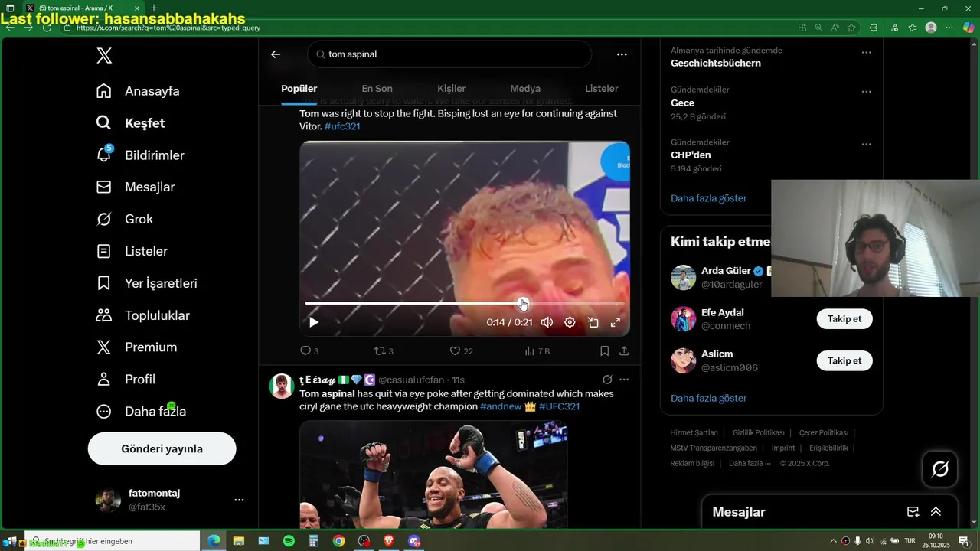Open the #ufc321 hashtag link

tap(342, 126)
